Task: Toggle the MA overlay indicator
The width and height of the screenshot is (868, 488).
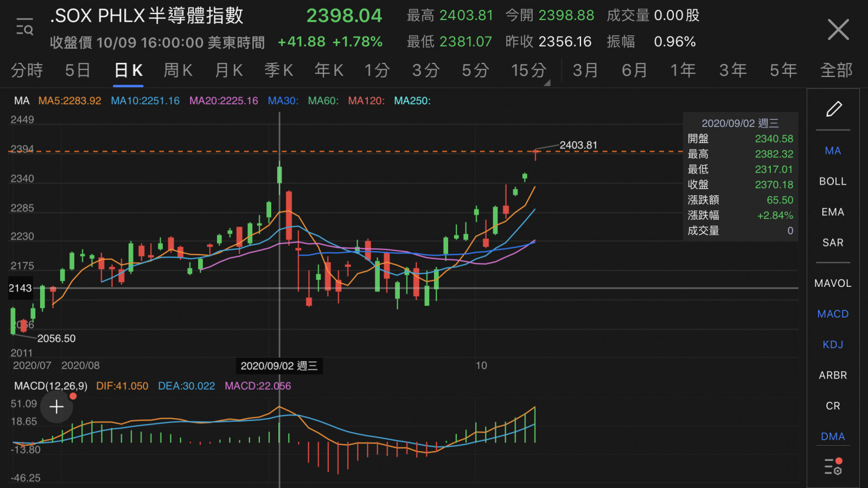Action: pyautogui.click(x=833, y=151)
